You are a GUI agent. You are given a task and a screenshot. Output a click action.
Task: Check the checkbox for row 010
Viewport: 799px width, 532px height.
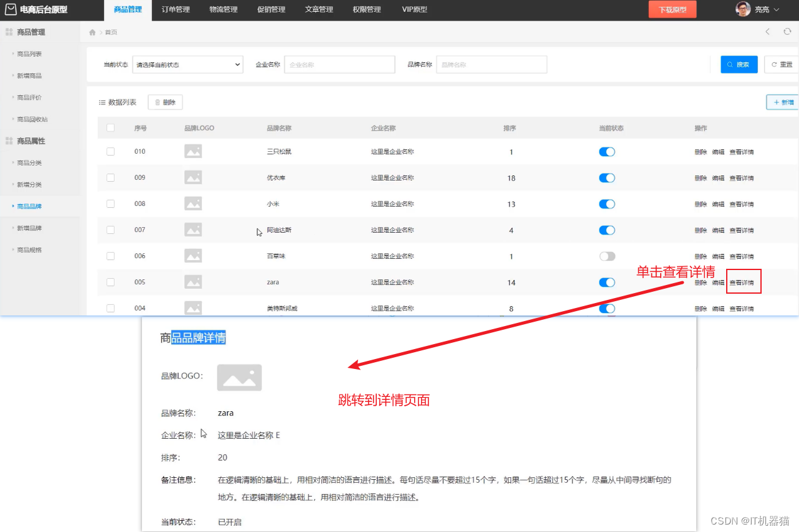111,151
